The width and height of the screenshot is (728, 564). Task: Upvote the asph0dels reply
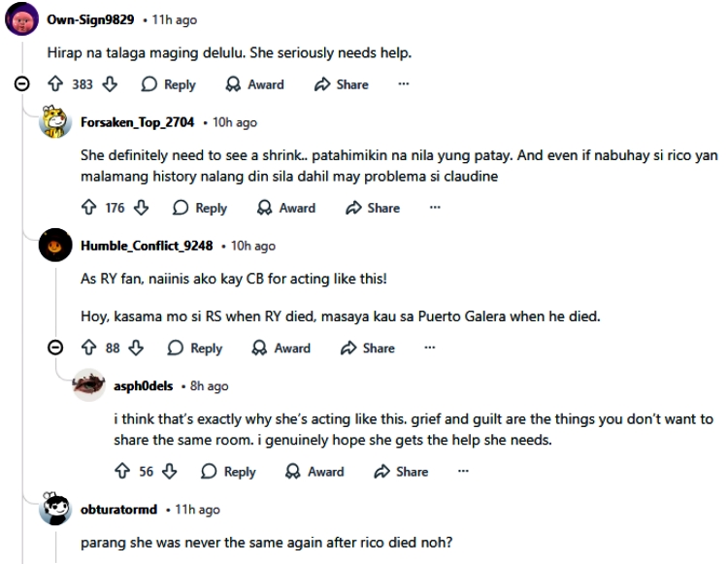pos(122,472)
